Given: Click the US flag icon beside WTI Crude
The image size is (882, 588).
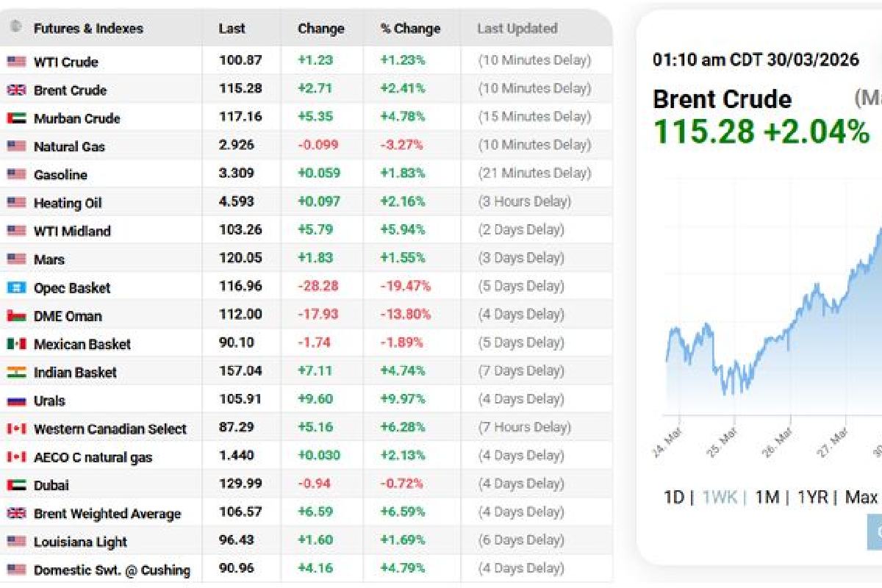Looking at the screenshot, I should coord(16,62).
